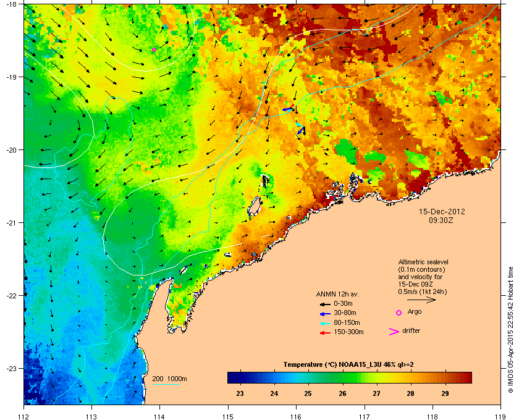Click the 80-150m depth label

tap(347, 322)
